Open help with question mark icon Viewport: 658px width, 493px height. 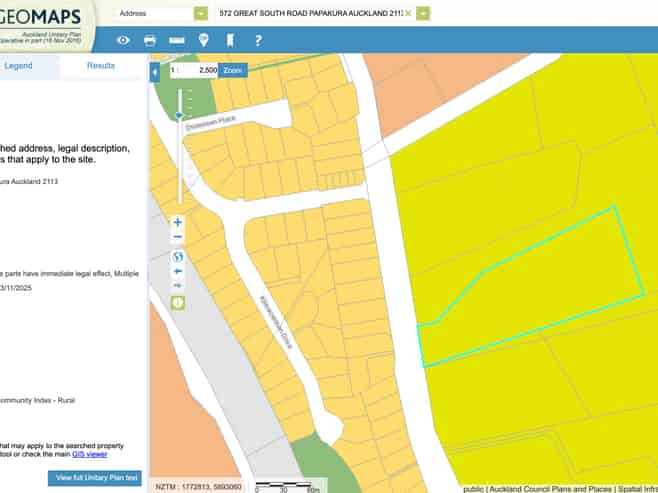[x=258, y=41]
